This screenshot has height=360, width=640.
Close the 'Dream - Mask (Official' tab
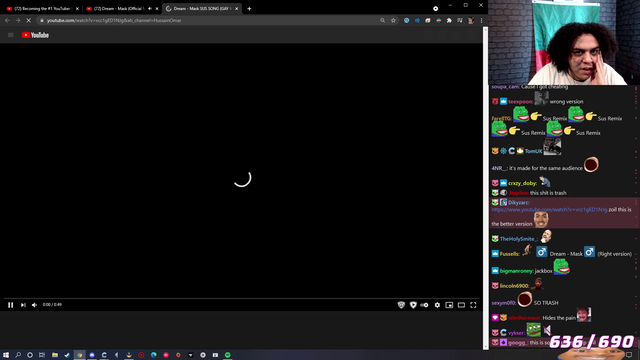point(157,9)
